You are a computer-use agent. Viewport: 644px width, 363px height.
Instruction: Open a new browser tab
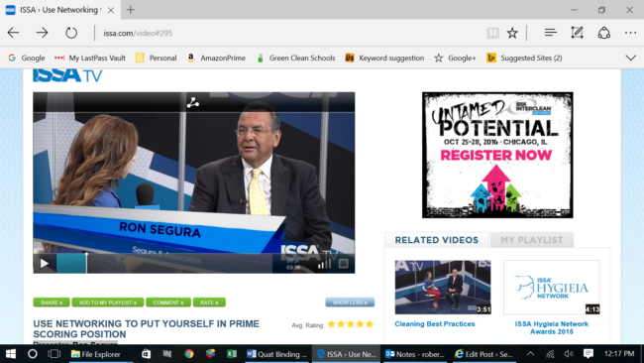[131, 10]
